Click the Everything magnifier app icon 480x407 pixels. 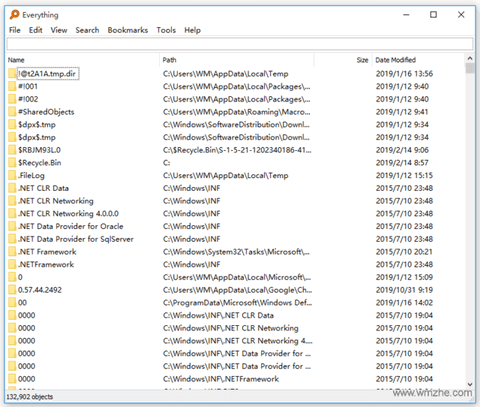[x=14, y=15]
